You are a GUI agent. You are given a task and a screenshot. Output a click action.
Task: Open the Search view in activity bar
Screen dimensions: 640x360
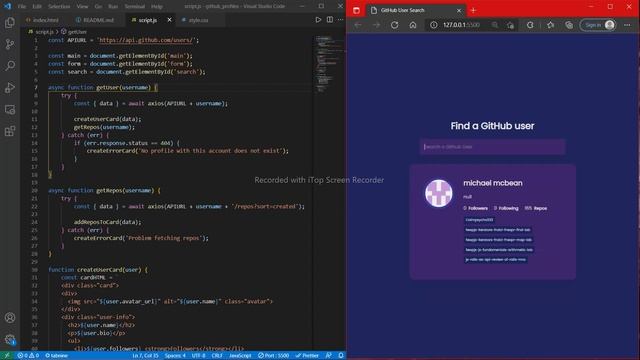click(x=10, y=66)
